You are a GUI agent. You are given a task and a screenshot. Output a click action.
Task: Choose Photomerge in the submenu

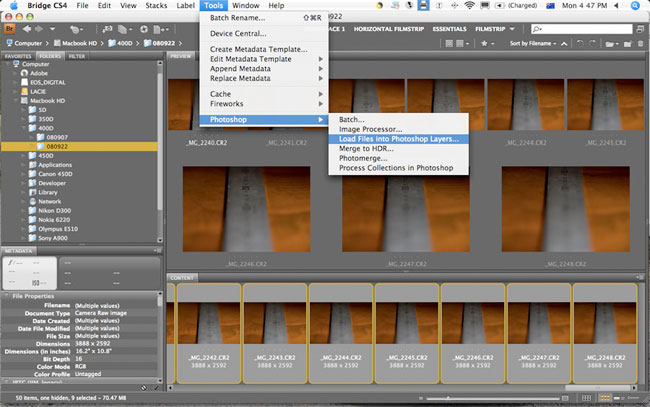click(398, 158)
